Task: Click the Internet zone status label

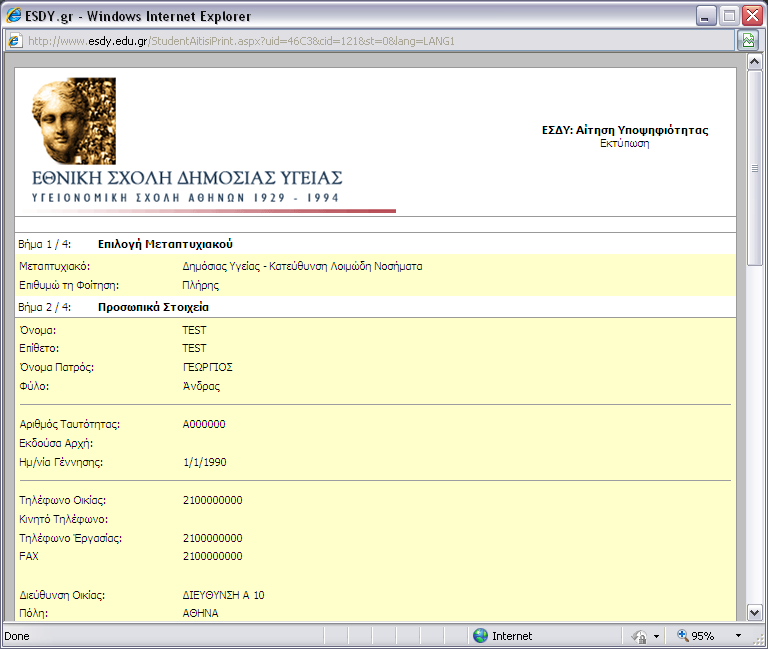Action: pos(512,636)
